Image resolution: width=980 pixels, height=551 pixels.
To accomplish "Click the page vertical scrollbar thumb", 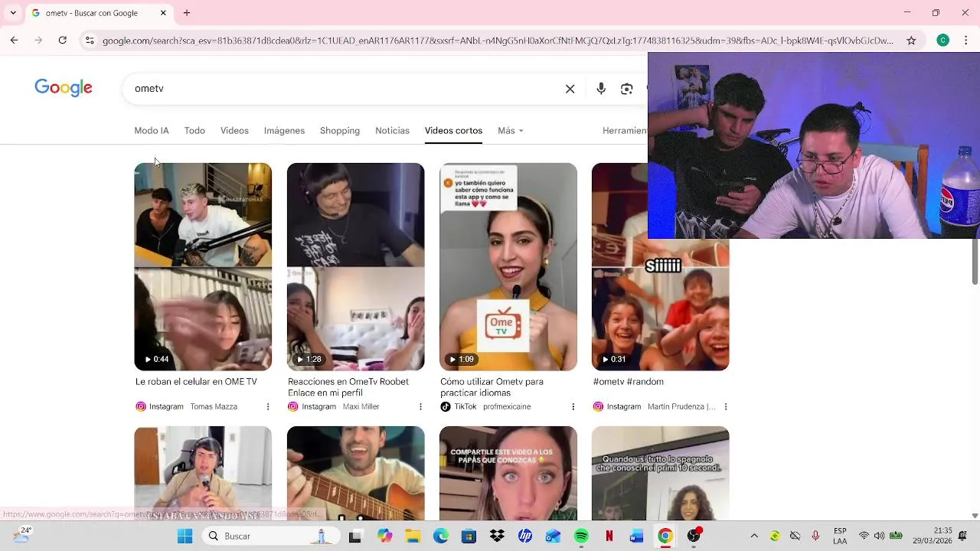I will pos(975,261).
